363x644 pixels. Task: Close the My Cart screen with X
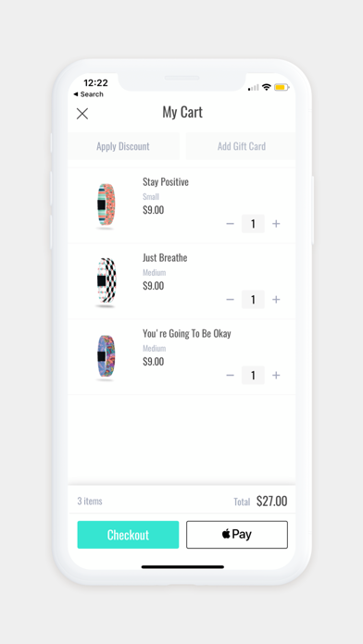pyautogui.click(x=82, y=114)
